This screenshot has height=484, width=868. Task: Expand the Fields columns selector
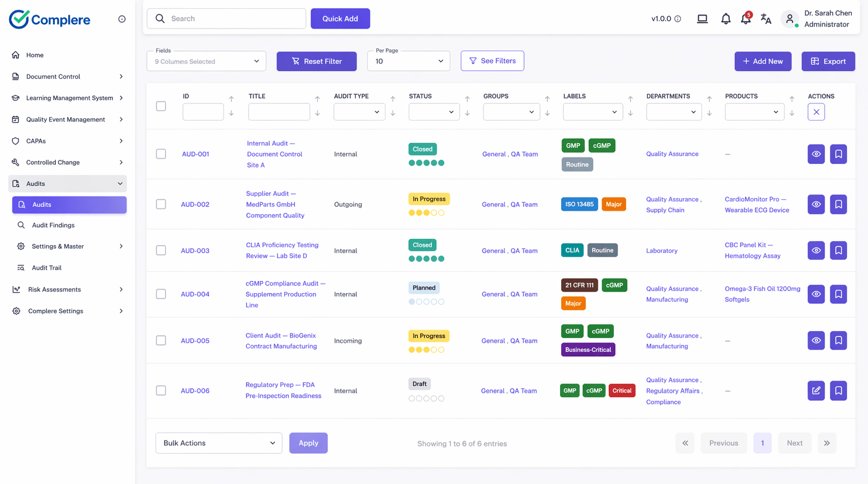pos(206,61)
